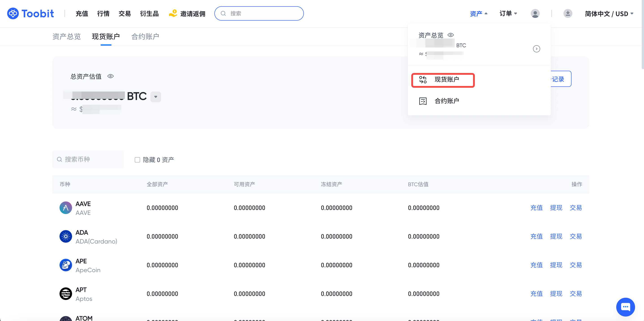This screenshot has height=321, width=644.
Task: Toggle the 隐藏 0 资产 checkbox
Action: pos(137,160)
